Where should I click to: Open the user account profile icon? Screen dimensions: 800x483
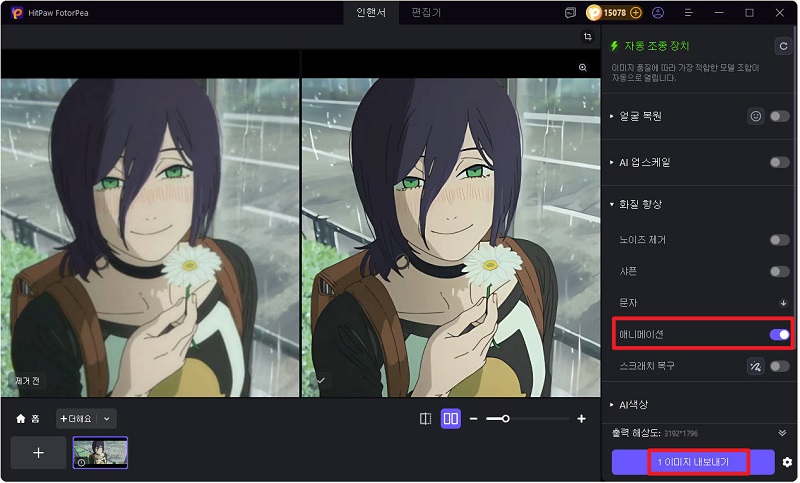coord(657,13)
